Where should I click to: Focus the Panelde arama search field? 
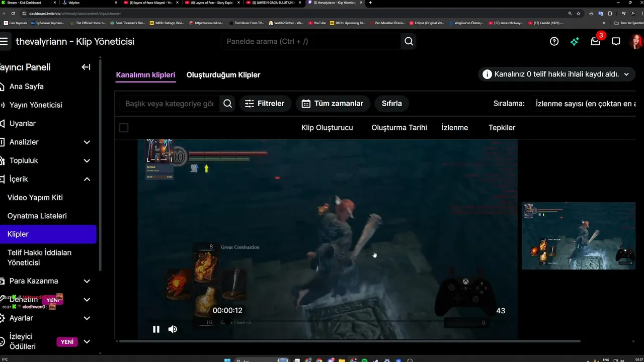pyautogui.click(x=311, y=41)
